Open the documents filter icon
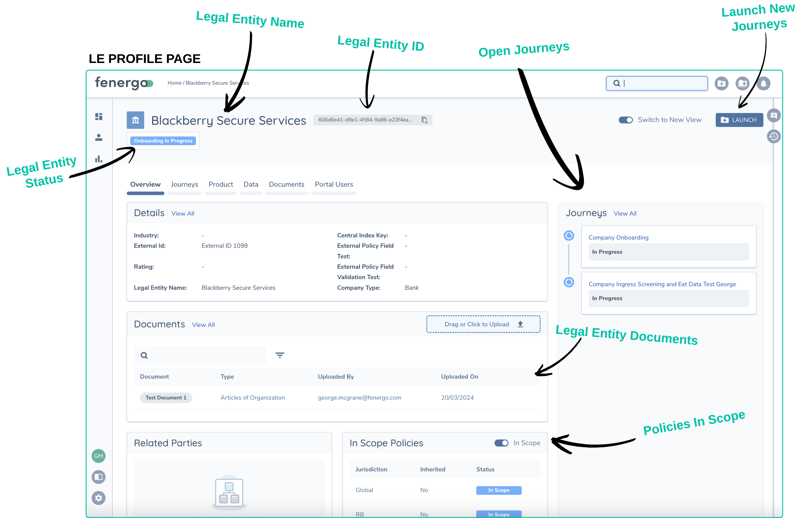This screenshot has width=812, height=518. pyautogui.click(x=280, y=355)
